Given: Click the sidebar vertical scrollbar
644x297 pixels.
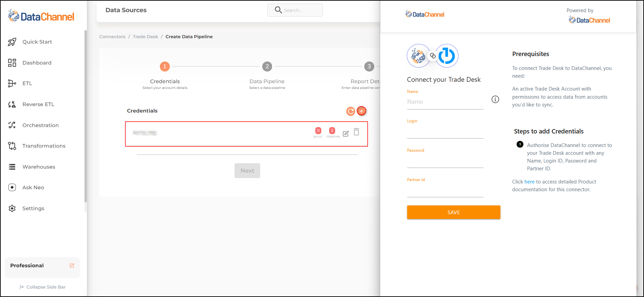Looking at the screenshot, I should (85, 116).
